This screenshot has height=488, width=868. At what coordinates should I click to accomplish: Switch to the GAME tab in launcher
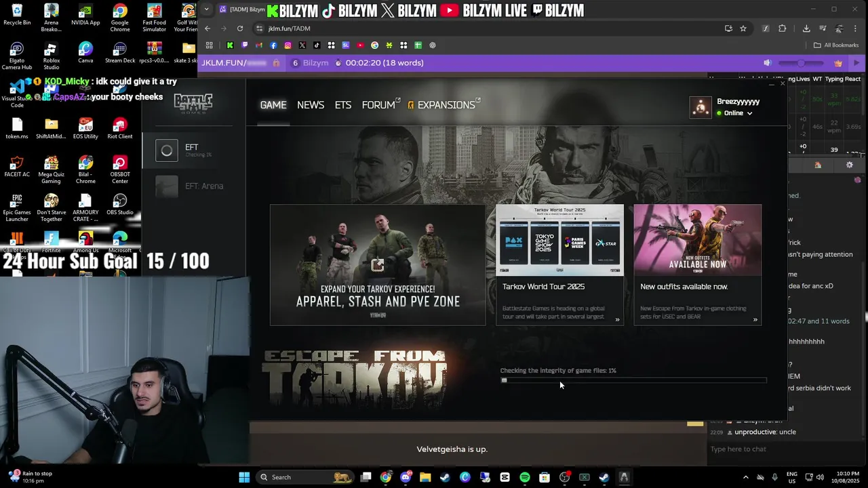pyautogui.click(x=273, y=105)
